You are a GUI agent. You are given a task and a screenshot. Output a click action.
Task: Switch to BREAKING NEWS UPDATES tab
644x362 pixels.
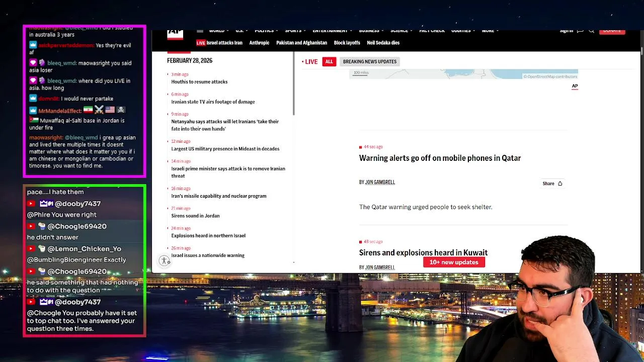pyautogui.click(x=370, y=61)
